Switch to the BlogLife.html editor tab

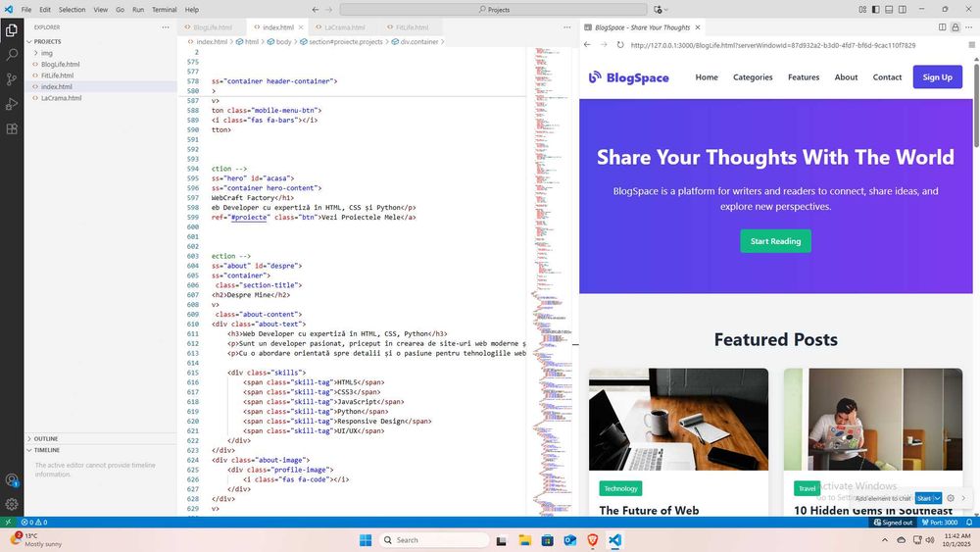click(x=213, y=27)
